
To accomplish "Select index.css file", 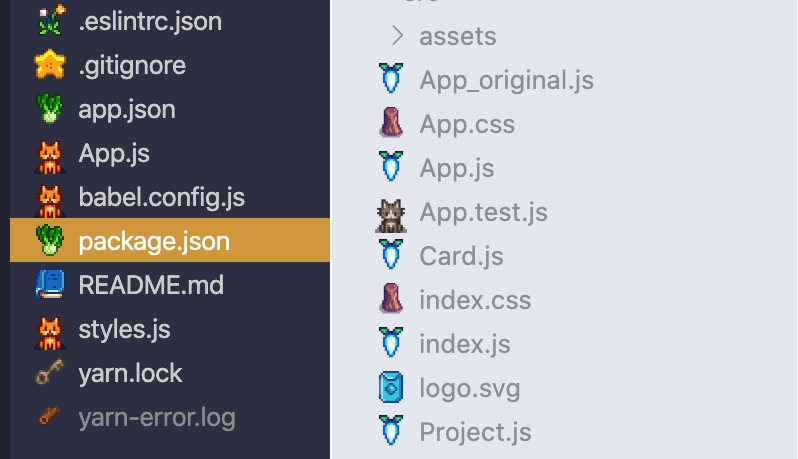I will 475,300.
